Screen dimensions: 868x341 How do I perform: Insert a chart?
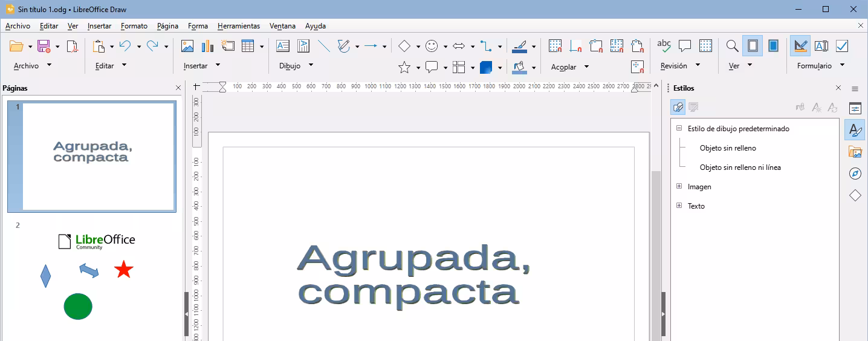207,46
